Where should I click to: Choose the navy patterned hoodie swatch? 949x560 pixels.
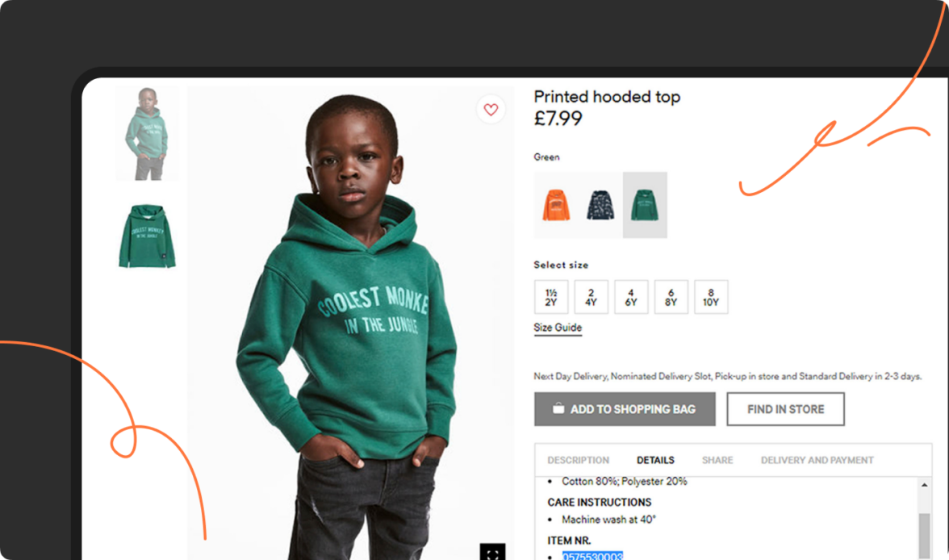(x=600, y=205)
